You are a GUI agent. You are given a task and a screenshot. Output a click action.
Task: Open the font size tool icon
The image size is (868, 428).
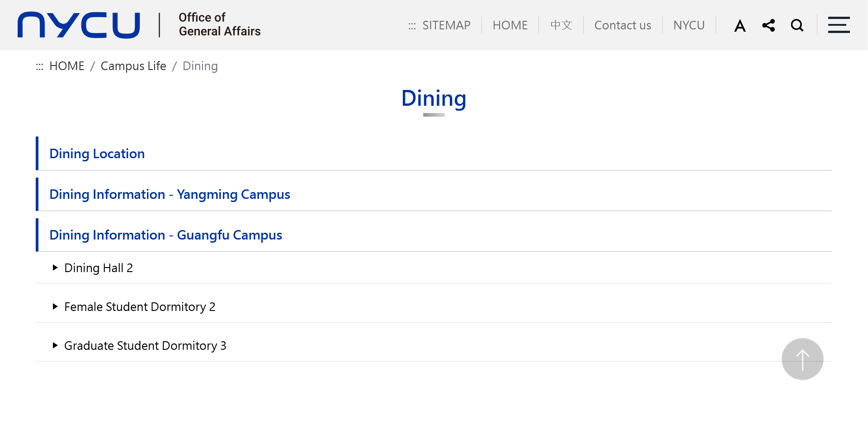click(740, 26)
